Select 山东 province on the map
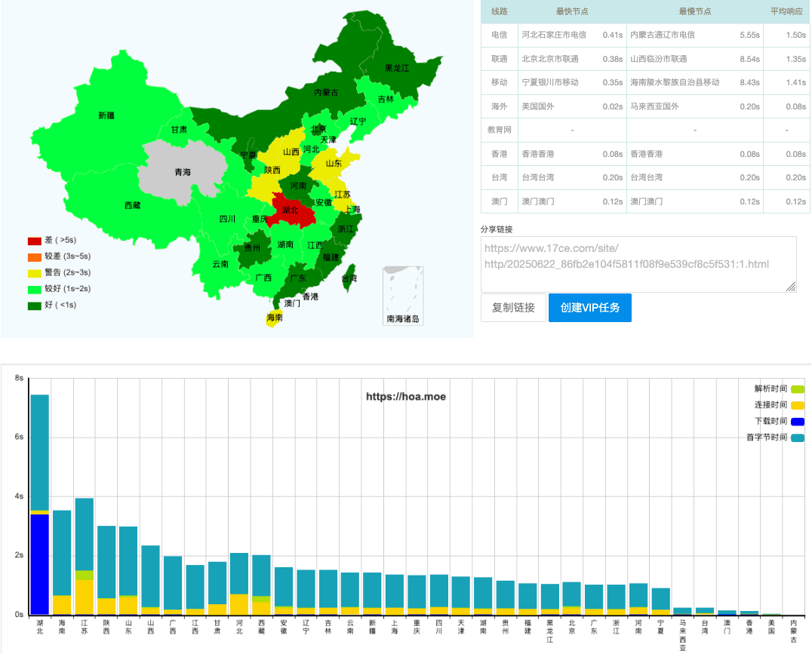The image size is (812, 654). click(x=334, y=163)
